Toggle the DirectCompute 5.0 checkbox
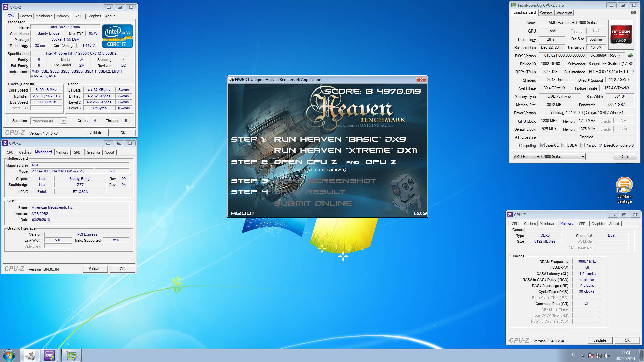The height and width of the screenshot is (362, 644). tap(601, 145)
